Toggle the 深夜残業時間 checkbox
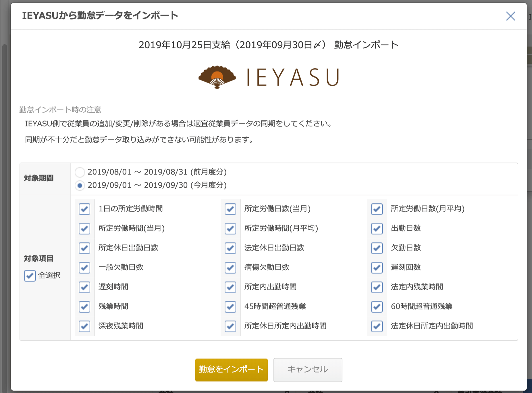Viewport: 532px width, 393px height. point(84,326)
